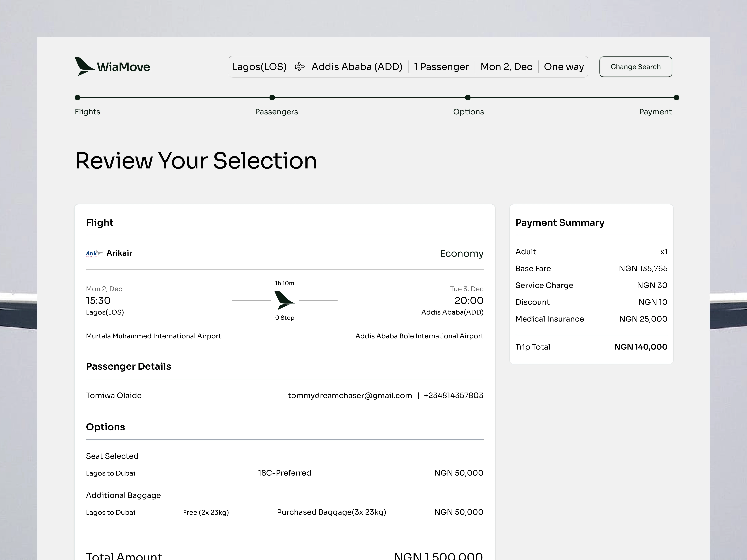Click the Lagos(LOS) origin field
The image size is (747, 560).
click(x=259, y=67)
